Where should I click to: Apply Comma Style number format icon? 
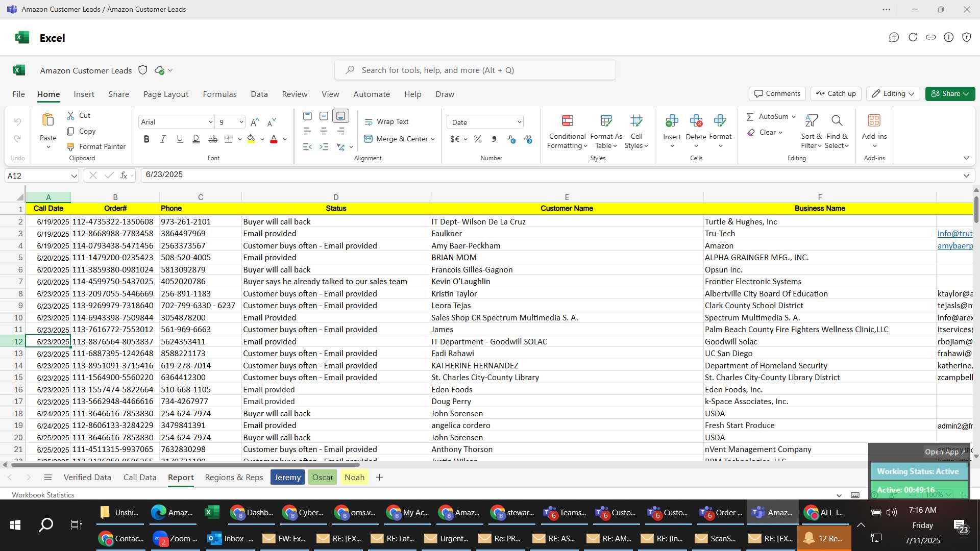(494, 139)
